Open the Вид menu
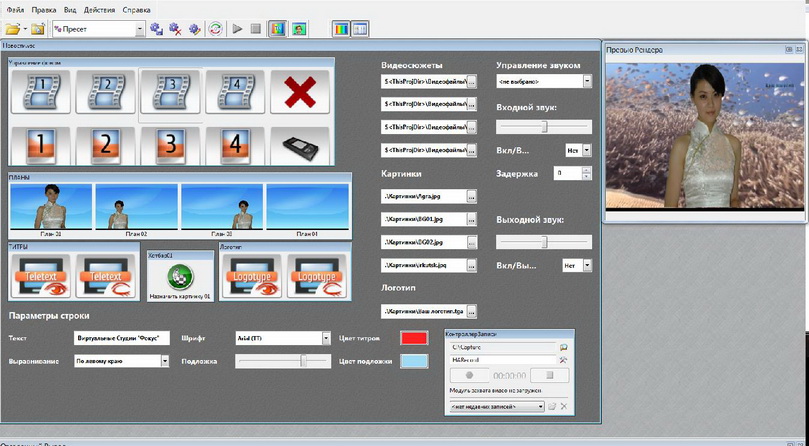This screenshot has height=446, width=809. [x=70, y=10]
